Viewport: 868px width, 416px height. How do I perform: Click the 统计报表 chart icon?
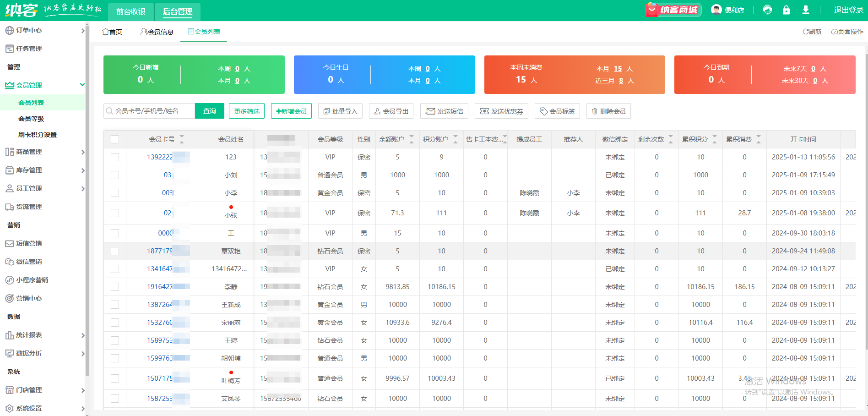click(9, 335)
